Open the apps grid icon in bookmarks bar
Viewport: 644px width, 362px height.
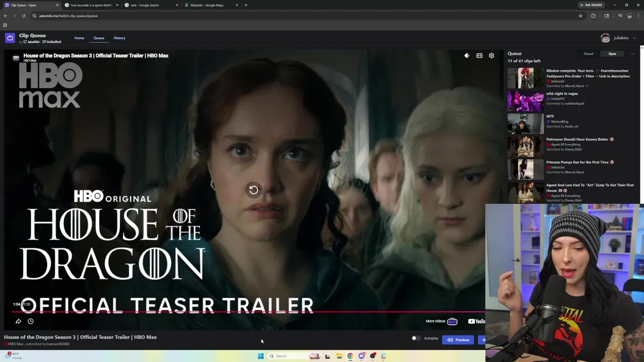[5, 25]
